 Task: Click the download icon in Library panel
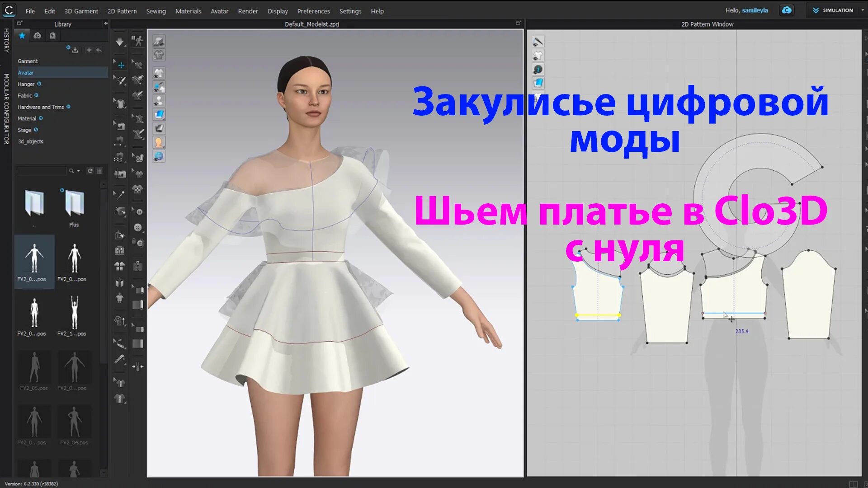click(75, 50)
